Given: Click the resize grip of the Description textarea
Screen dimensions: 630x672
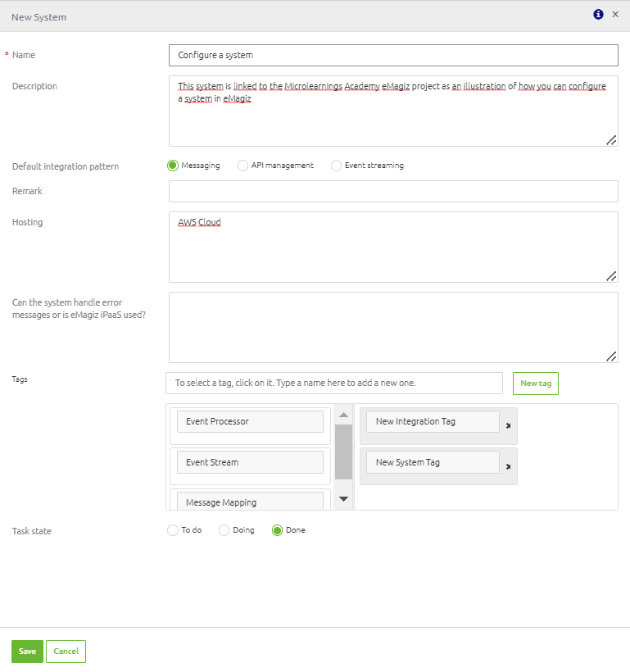Looking at the screenshot, I should (611, 140).
